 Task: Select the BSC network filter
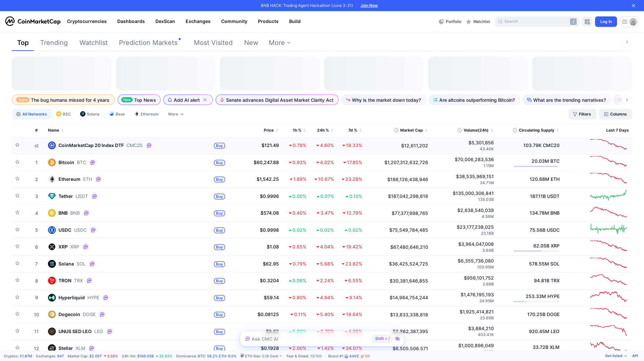(63, 114)
